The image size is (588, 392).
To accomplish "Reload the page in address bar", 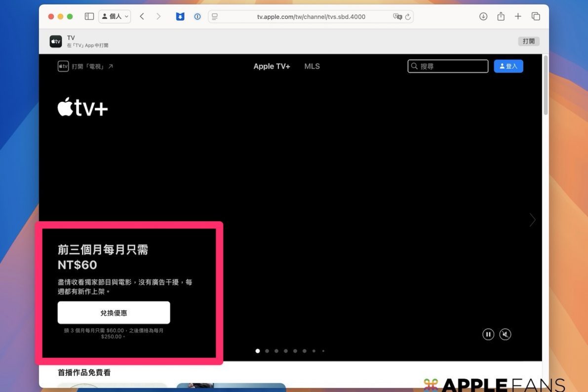I will [x=408, y=17].
